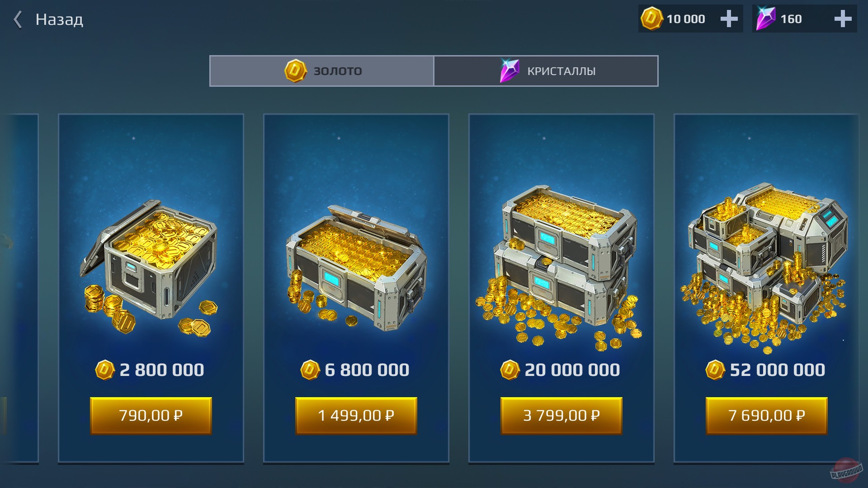Click the back arrow chevron icon
Viewport: 868px width, 488px height.
[x=18, y=19]
